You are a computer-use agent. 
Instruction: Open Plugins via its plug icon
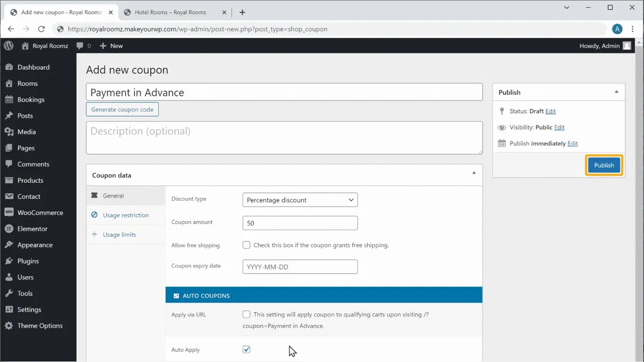pos(9,261)
